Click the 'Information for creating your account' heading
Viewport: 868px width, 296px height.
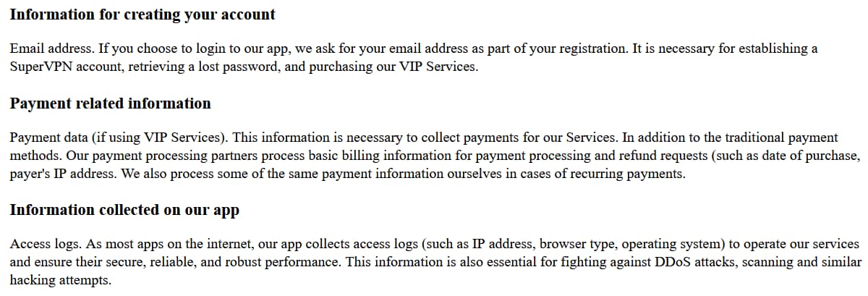coord(142,14)
